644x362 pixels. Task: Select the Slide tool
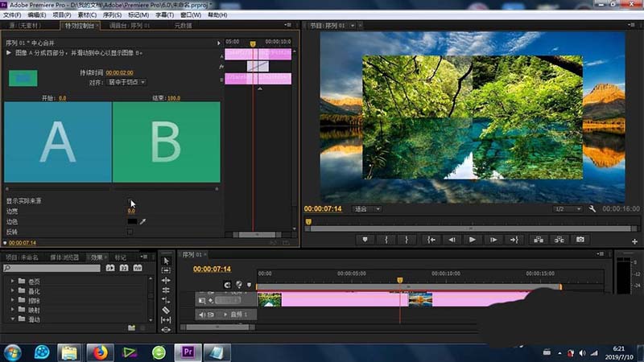[x=166, y=329]
